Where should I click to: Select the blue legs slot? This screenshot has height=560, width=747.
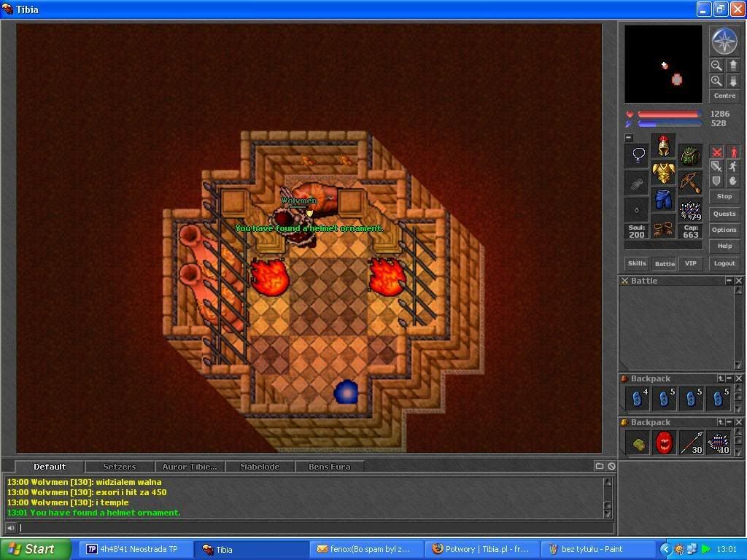pos(663,200)
